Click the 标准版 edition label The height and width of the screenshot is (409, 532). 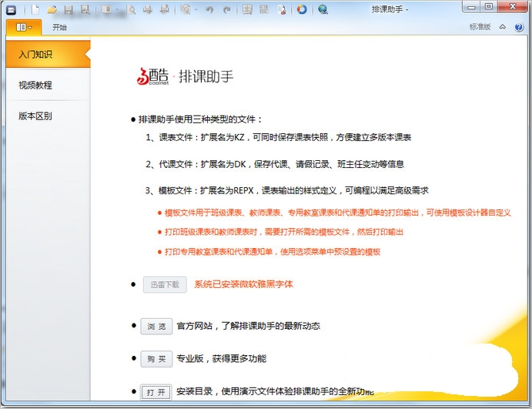pyautogui.click(x=480, y=27)
